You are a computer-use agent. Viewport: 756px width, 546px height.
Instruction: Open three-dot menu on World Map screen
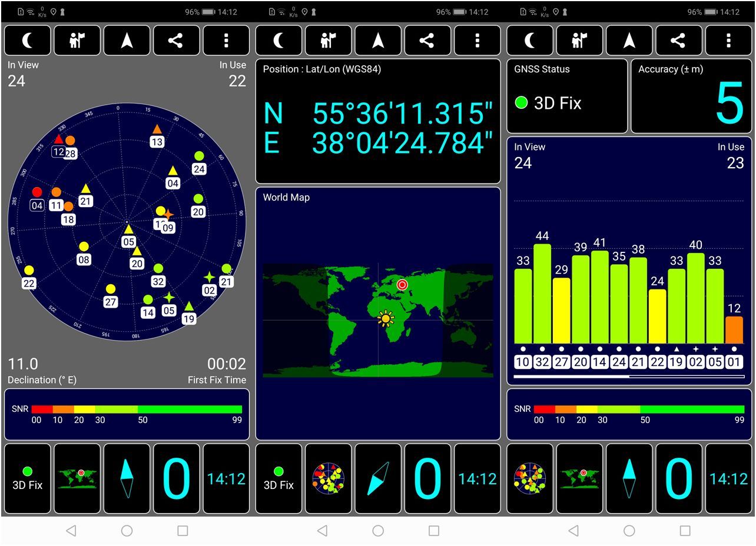(477, 41)
